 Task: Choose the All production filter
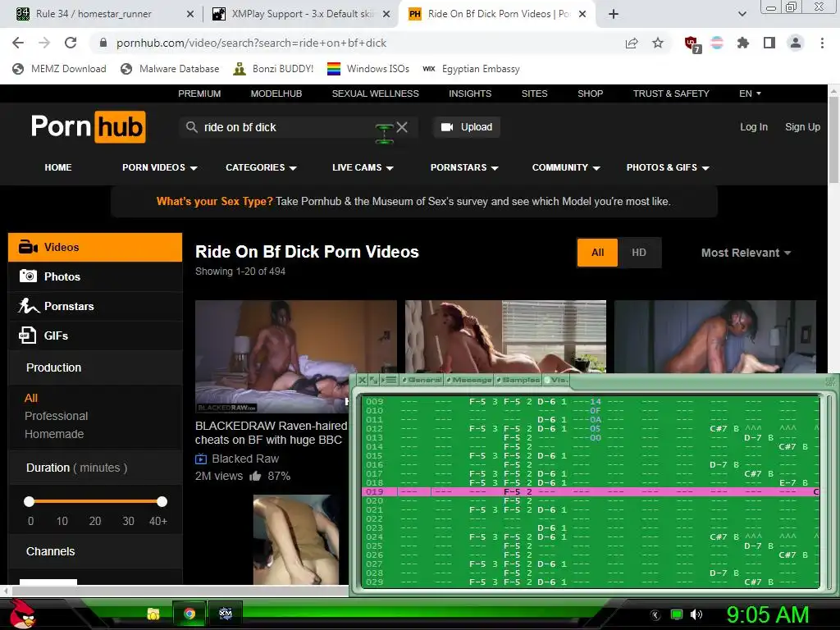31,398
